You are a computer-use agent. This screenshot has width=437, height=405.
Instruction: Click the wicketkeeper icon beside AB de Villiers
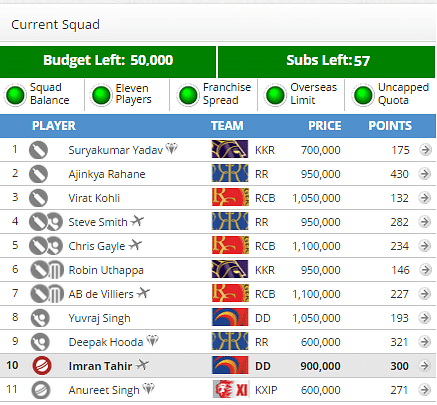56,294
